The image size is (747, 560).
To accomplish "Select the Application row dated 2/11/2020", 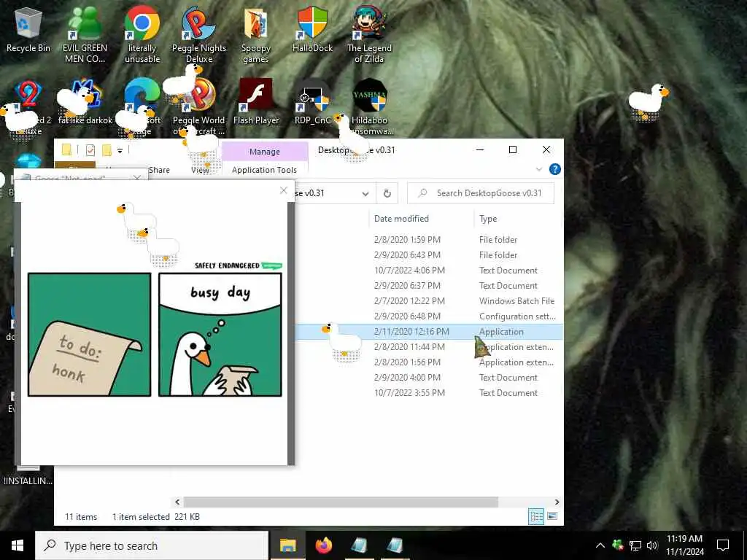I will coord(428,332).
